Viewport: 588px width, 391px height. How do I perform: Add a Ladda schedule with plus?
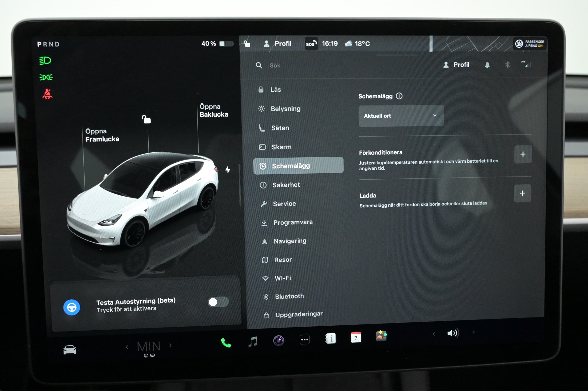click(522, 193)
